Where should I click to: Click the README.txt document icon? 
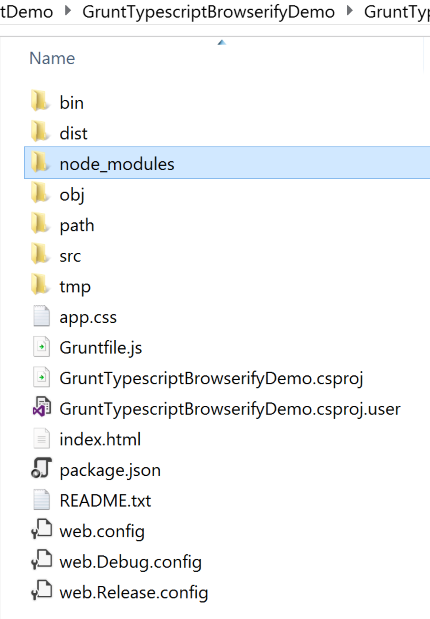[x=41, y=500]
